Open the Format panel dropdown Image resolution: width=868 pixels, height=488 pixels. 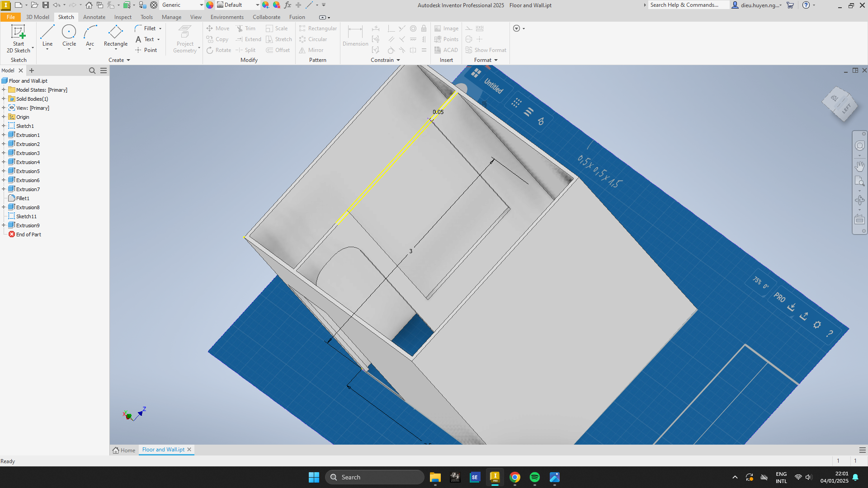click(x=486, y=60)
